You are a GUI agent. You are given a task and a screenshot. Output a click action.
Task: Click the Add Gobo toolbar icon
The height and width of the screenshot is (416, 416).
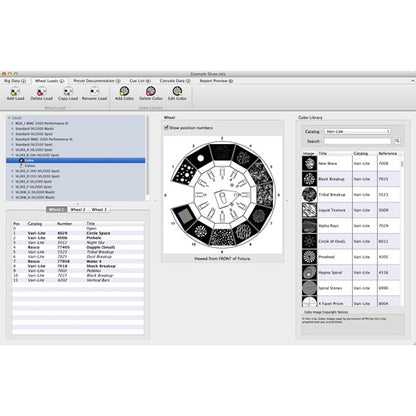click(x=124, y=91)
